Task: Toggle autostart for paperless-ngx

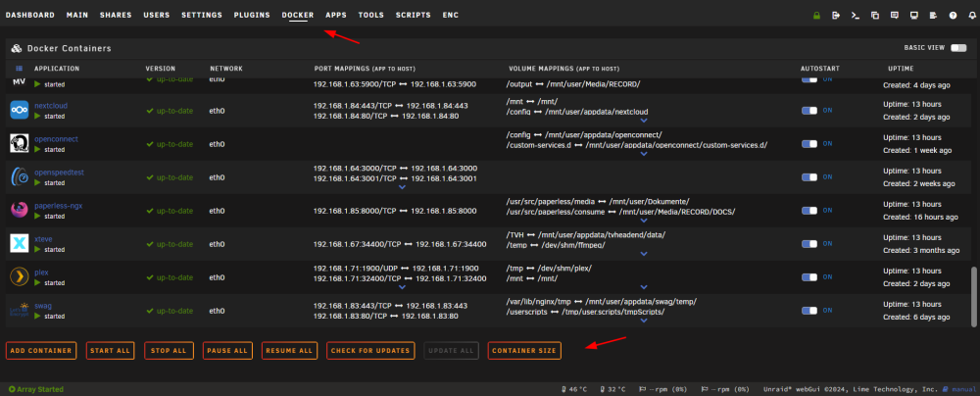Action: [x=809, y=210]
